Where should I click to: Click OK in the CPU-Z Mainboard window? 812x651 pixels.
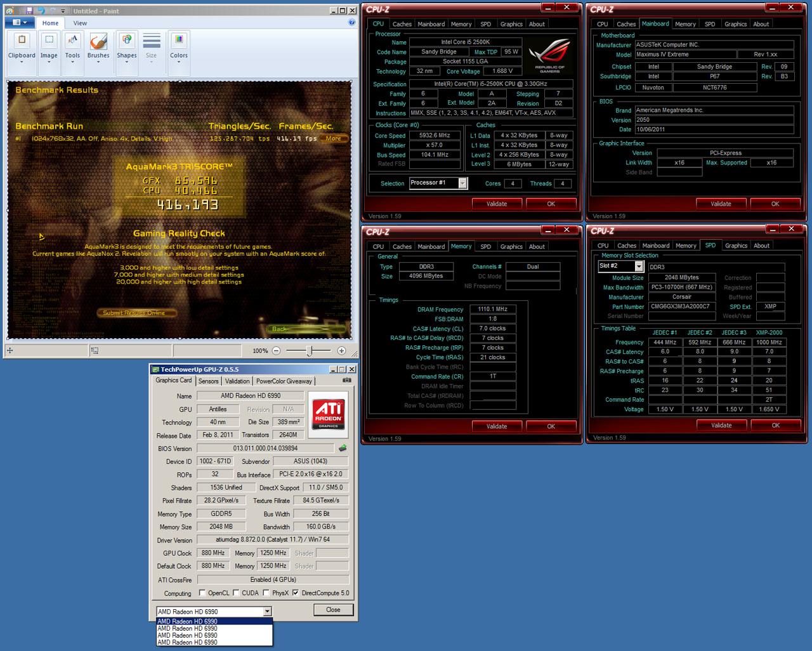click(x=775, y=204)
